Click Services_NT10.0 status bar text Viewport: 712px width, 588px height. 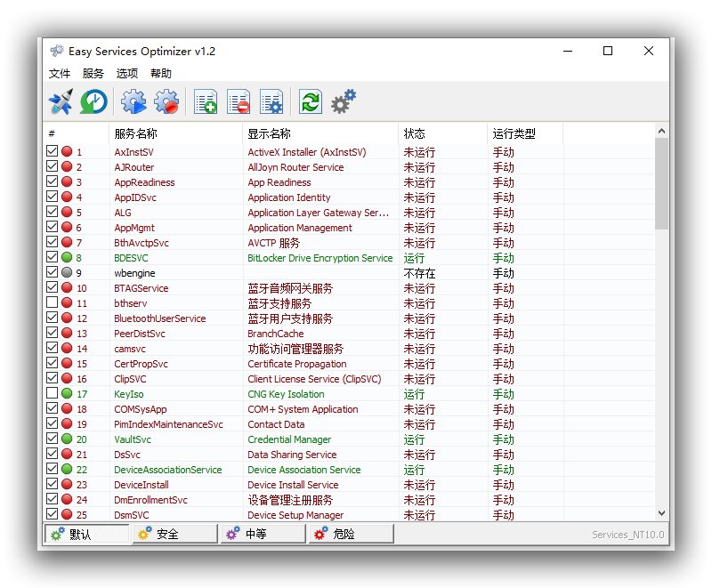click(628, 535)
